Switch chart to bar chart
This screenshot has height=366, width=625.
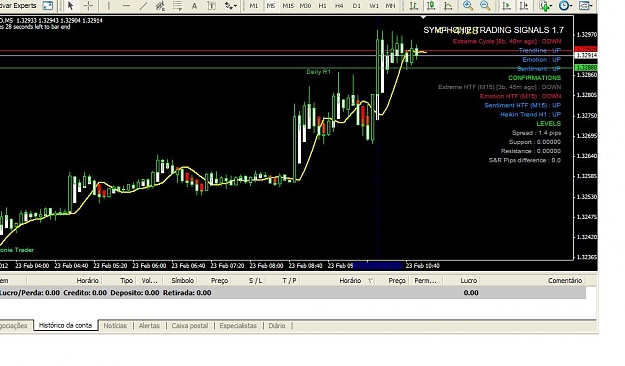[414, 6]
